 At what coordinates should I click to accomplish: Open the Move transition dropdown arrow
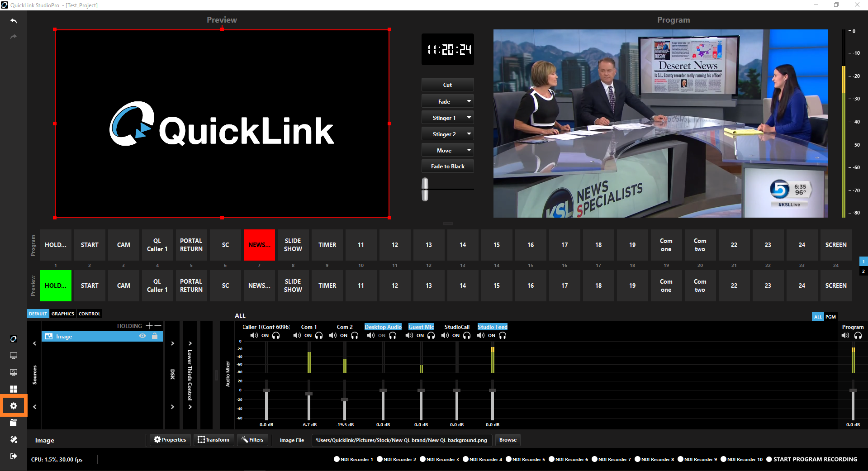(x=469, y=150)
